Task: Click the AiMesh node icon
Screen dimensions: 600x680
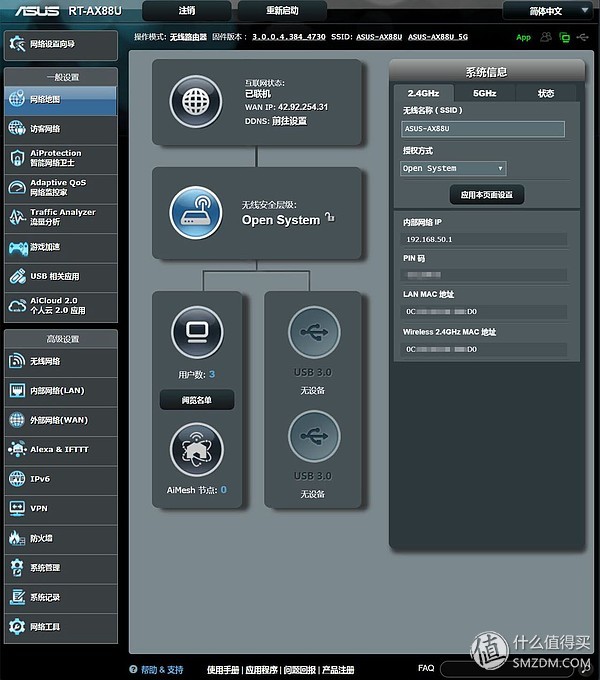Action: tap(197, 450)
